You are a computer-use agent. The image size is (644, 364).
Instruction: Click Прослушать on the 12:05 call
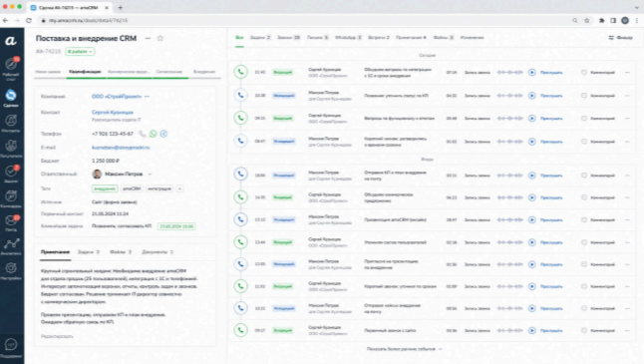pos(551,264)
